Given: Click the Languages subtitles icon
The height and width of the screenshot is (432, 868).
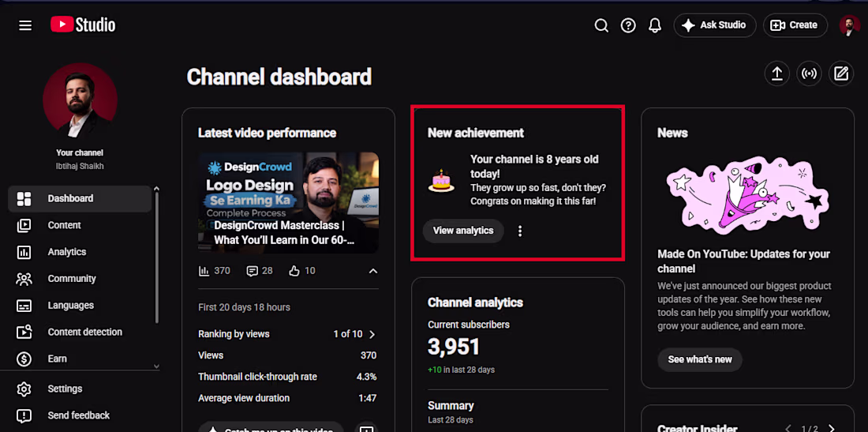Looking at the screenshot, I should (24, 306).
